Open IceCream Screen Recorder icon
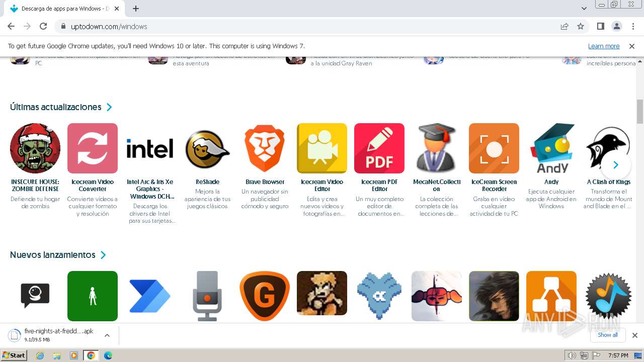The height and width of the screenshot is (362, 644). (494, 148)
